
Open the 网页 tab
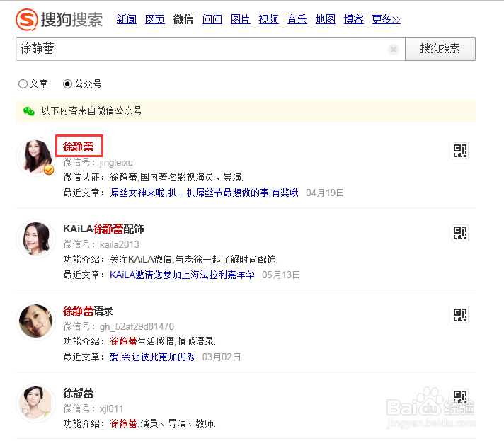(x=154, y=19)
